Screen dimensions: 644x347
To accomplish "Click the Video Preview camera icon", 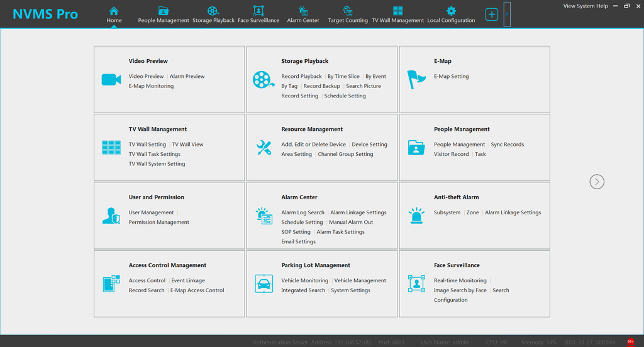I will [111, 79].
